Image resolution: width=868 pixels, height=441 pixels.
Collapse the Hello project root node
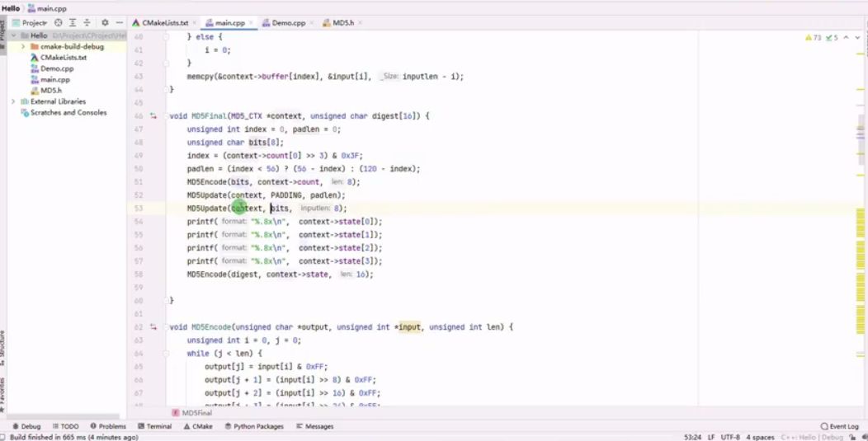click(x=13, y=35)
